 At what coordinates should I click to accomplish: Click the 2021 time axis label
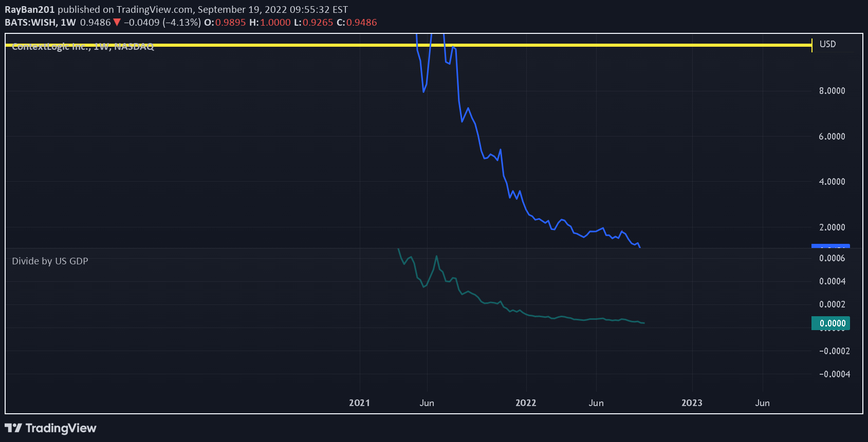coord(359,403)
